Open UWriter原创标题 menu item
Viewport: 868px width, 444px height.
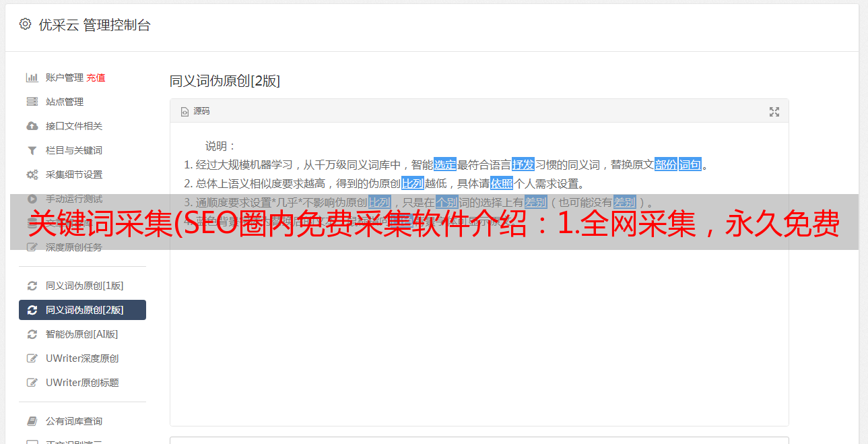click(x=82, y=383)
